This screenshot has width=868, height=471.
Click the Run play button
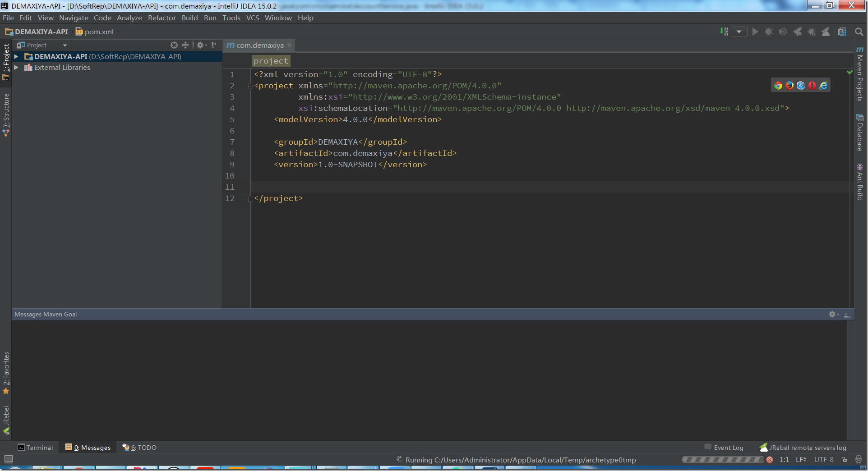tap(755, 32)
